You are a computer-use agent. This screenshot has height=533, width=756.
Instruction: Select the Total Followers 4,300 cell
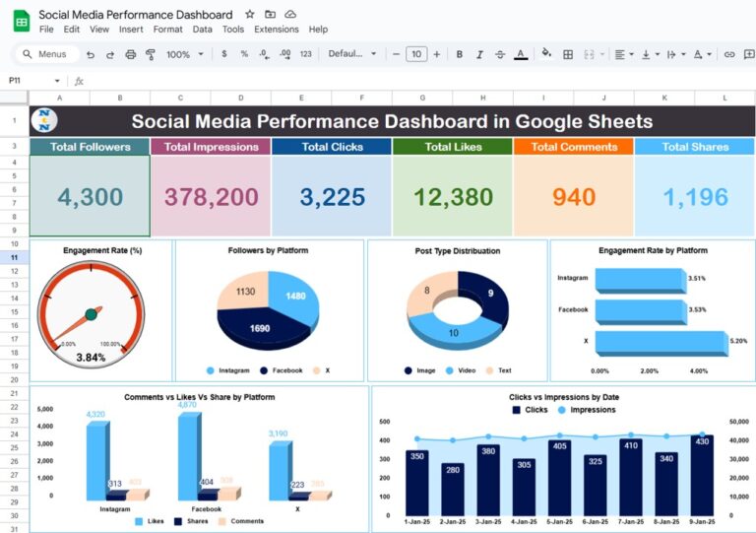[x=91, y=196]
